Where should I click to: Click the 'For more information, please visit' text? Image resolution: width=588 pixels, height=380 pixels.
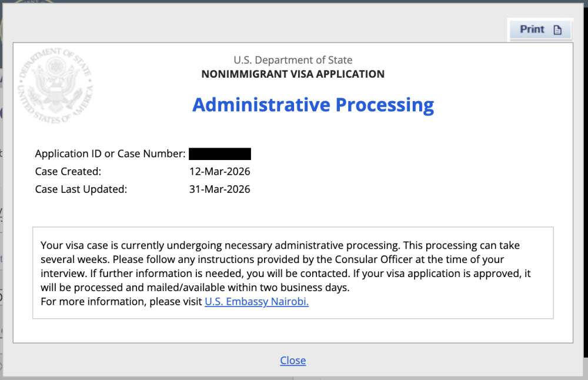click(122, 302)
